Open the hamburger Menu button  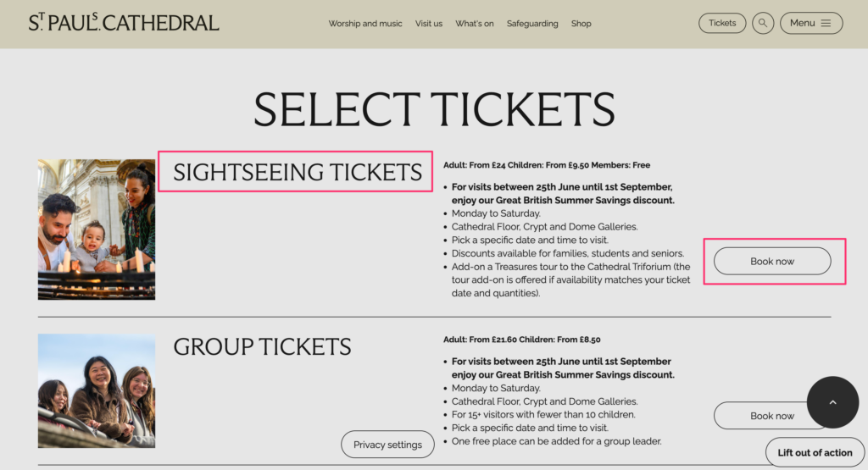[811, 23]
